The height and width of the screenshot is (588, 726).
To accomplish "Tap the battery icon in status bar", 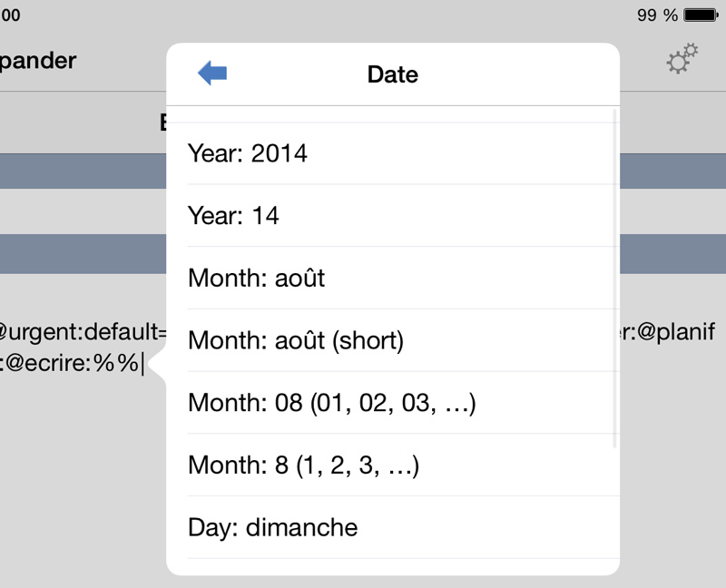I will point(701,15).
